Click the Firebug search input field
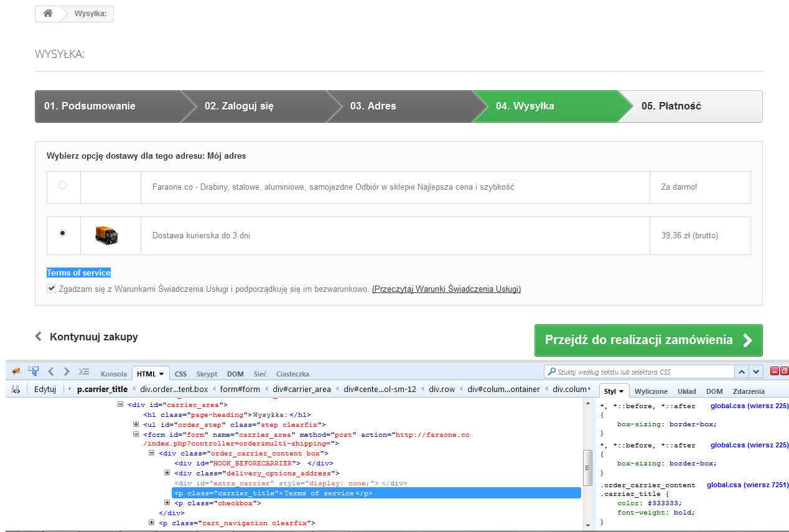 click(x=640, y=372)
